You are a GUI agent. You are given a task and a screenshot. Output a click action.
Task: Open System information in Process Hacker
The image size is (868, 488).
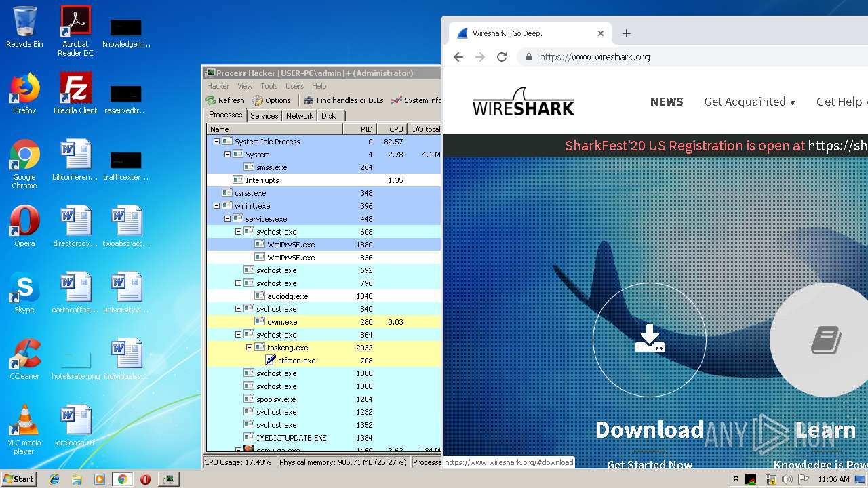coord(416,100)
